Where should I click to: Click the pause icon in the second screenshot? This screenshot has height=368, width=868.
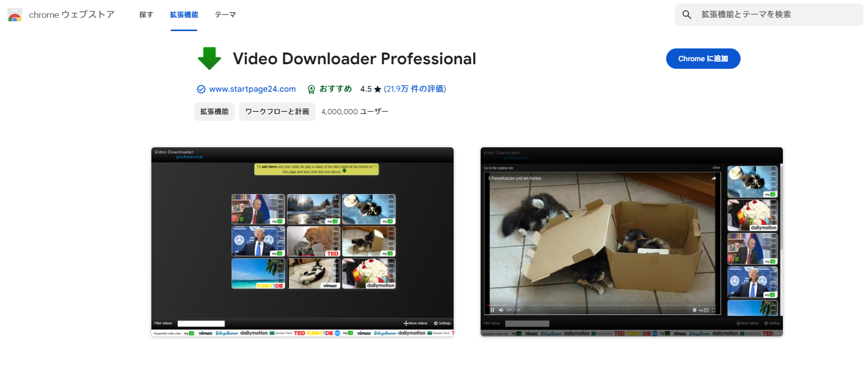click(492, 310)
